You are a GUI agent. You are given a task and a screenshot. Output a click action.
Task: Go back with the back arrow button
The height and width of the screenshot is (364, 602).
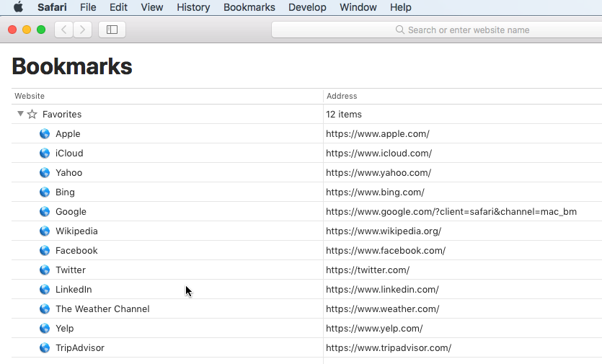64,30
